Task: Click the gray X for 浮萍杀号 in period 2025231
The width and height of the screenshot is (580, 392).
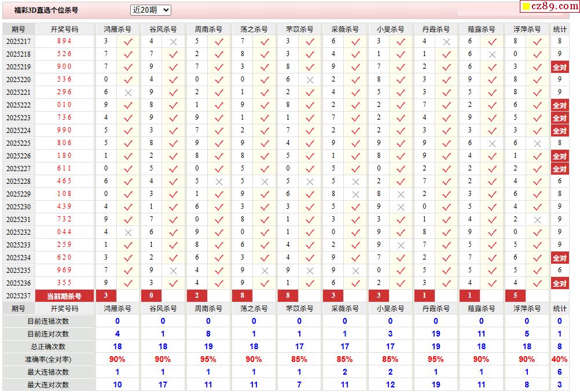Action: [x=538, y=220]
